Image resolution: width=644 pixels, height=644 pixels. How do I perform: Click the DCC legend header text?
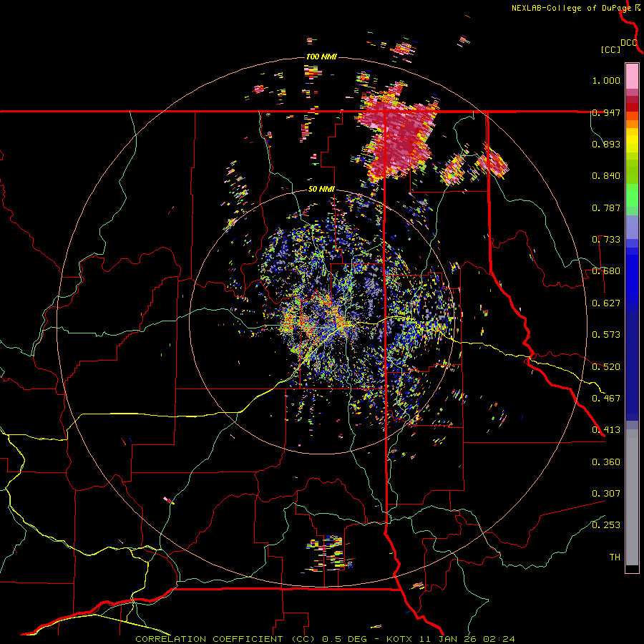click(629, 43)
